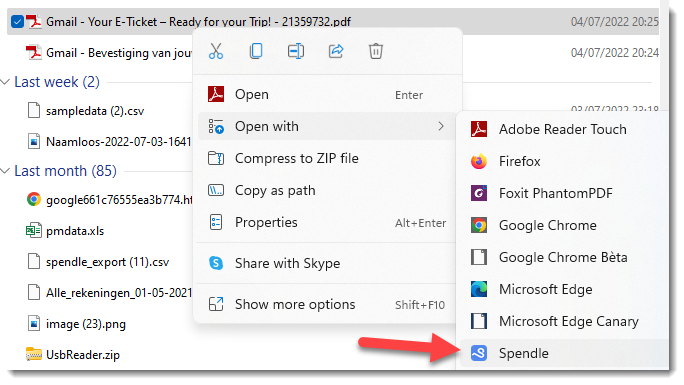Click the Copy icon in context menu
This screenshot has height=385, width=684.
tap(256, 51)
